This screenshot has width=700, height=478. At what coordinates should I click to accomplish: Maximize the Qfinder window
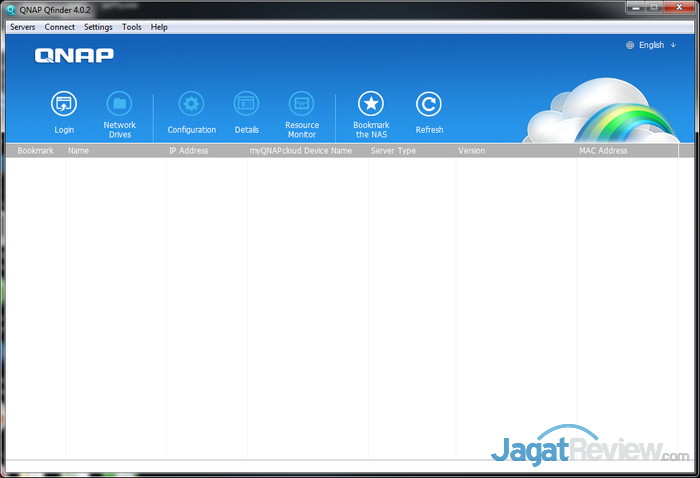click(654, 7)
